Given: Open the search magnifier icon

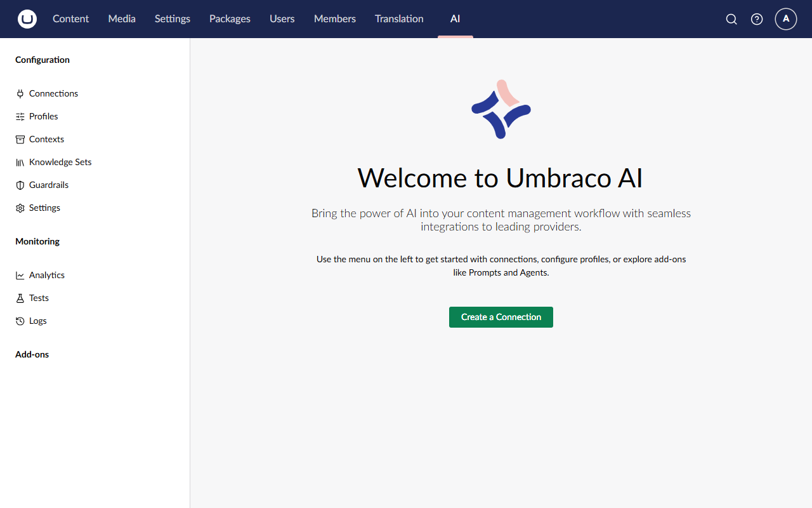Looking at the screenshot, I should pyautogui.click(x=731, y=19).
